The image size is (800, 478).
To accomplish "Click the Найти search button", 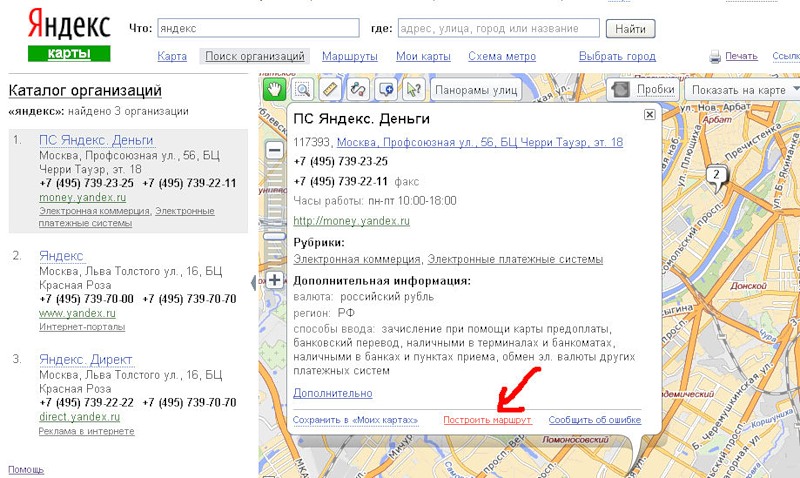I will pos(630,29).
